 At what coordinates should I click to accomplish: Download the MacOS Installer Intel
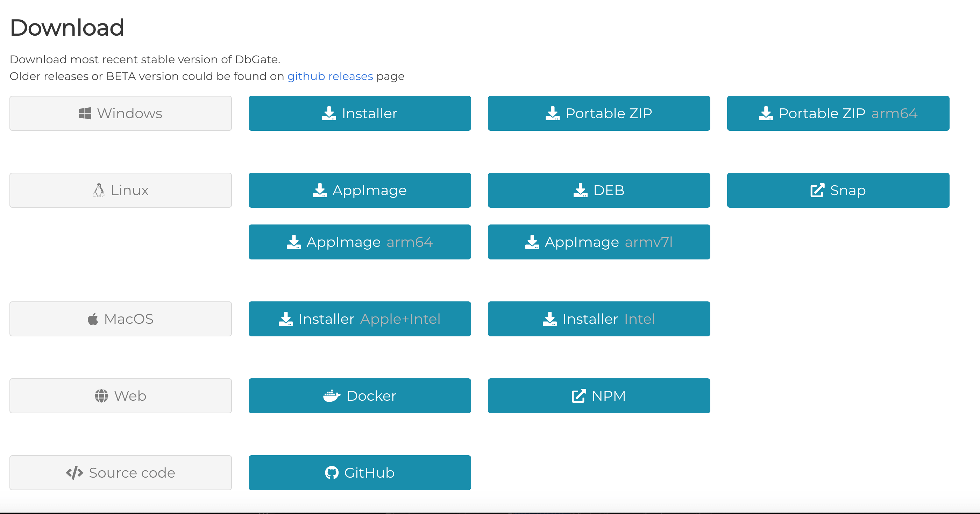[599, 319]
